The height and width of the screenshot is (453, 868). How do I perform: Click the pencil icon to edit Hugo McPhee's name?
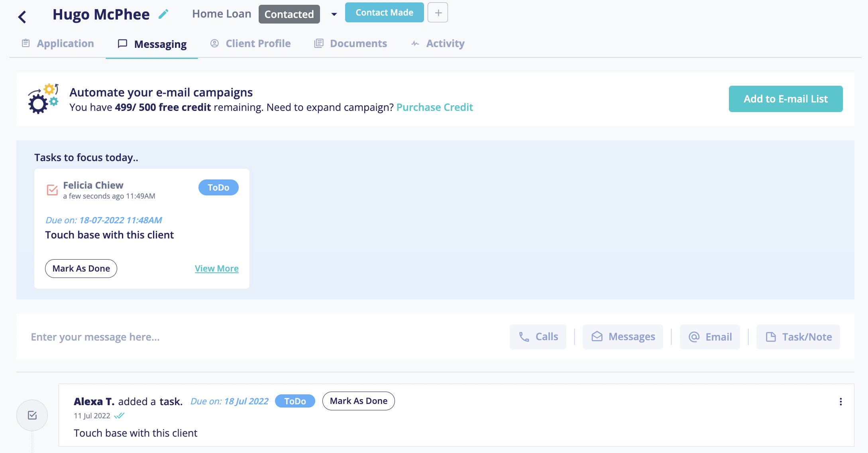(x=163, y=13)
